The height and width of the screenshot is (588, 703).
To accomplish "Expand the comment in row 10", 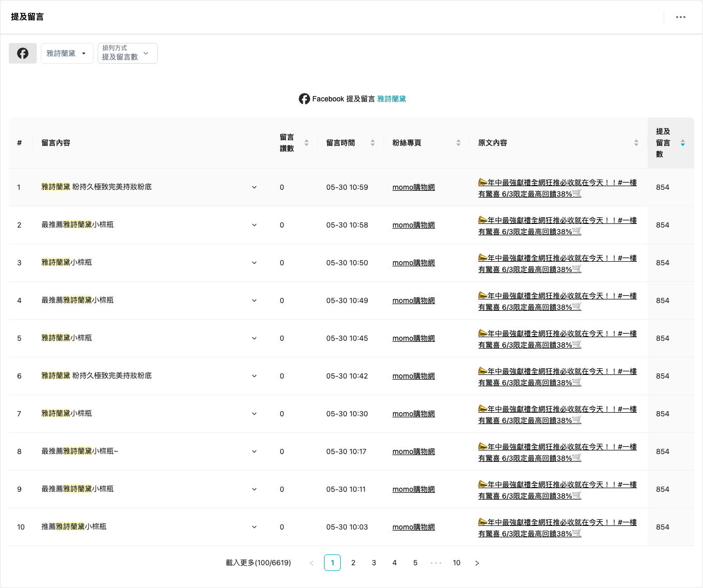I will pos(254,527).
